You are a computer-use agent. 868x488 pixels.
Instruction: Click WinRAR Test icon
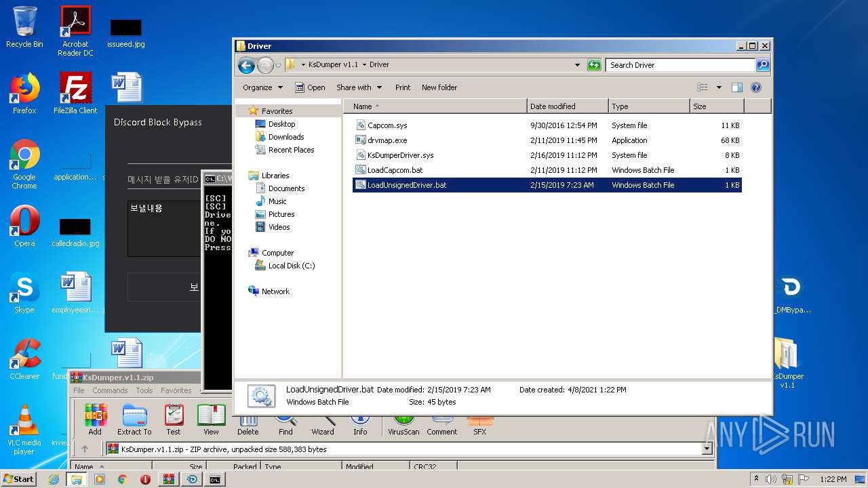[x=174, y=420]
